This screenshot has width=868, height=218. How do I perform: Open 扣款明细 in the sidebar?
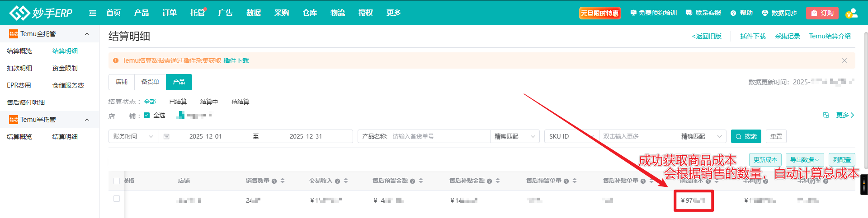coord(19,68)
